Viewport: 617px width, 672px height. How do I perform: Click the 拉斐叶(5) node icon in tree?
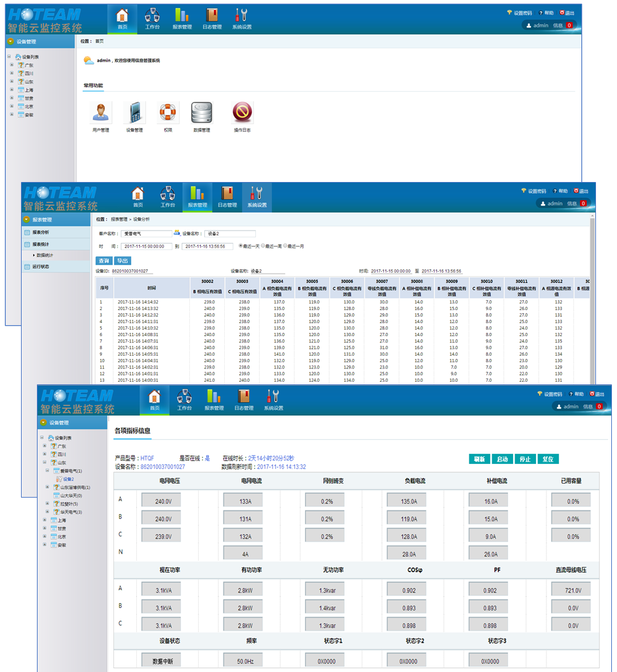pos(56,503)
